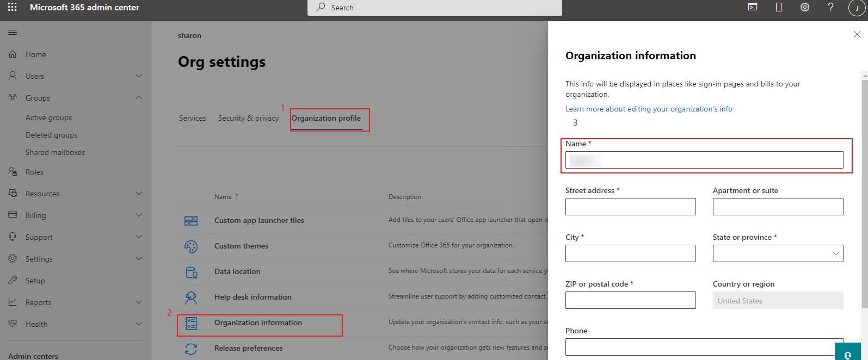
Task: Expand the Billing chevron
Action: (139, 215)
